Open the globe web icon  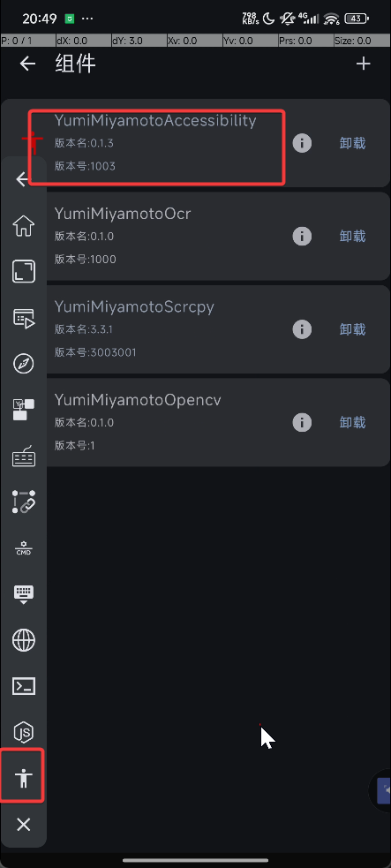pyautogui.click(x=23, y=641)
